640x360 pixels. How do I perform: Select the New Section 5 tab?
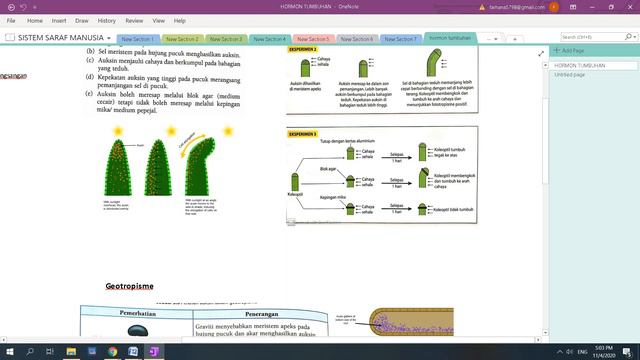[313, 39]
